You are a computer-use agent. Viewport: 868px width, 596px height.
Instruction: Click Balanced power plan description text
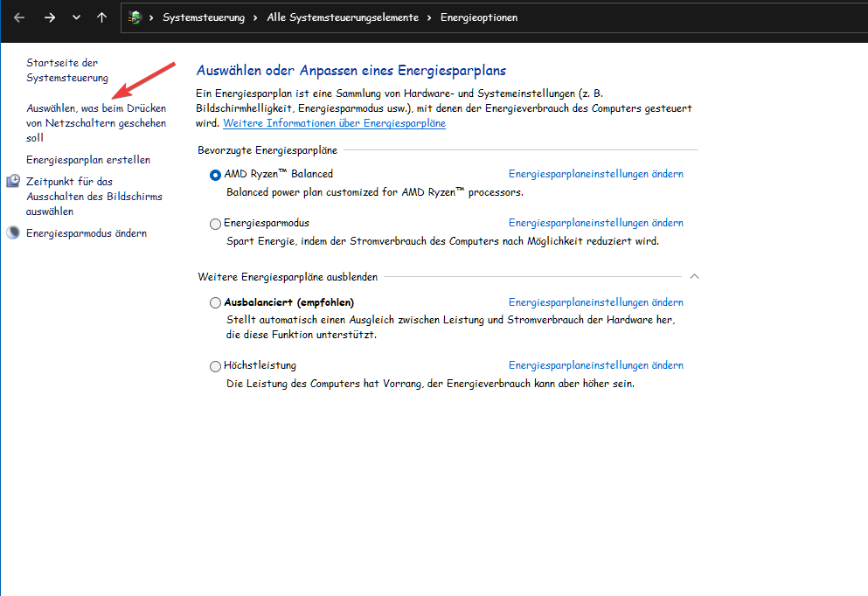click(x=375, y=192)
